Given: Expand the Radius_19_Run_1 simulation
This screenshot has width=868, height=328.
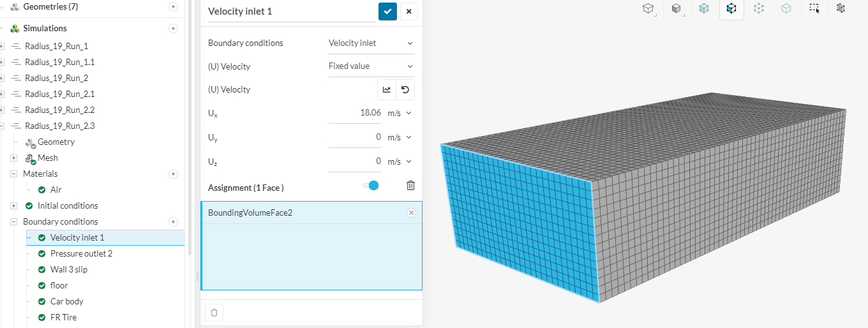Looking at the screenshot, I should [x=3, y=46].
